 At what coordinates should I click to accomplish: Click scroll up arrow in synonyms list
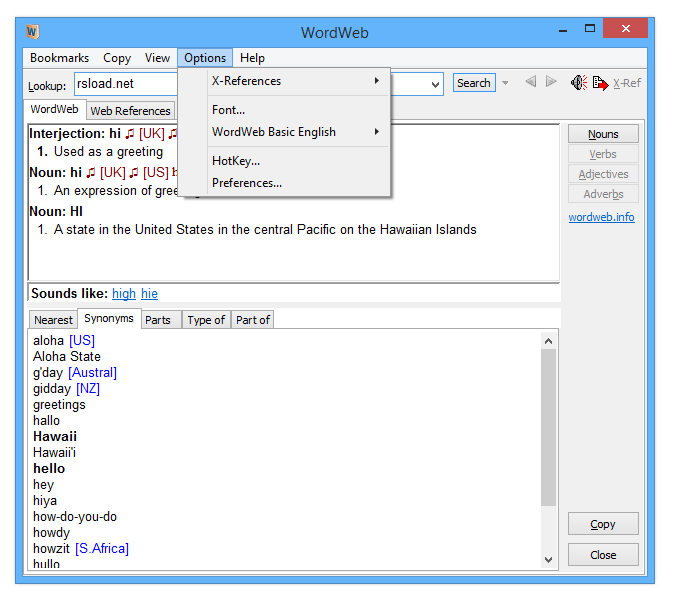(548, 341)
